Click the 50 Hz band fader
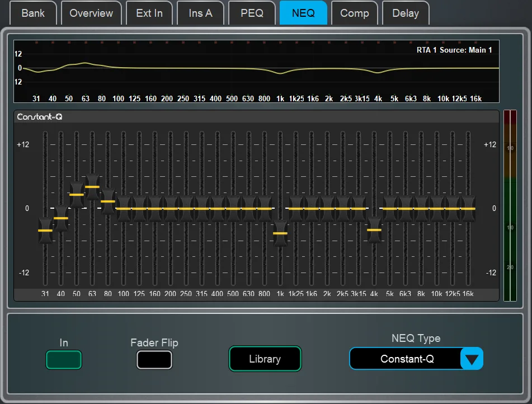Screen dimensions: 532x404 click(x=77, y=195)
